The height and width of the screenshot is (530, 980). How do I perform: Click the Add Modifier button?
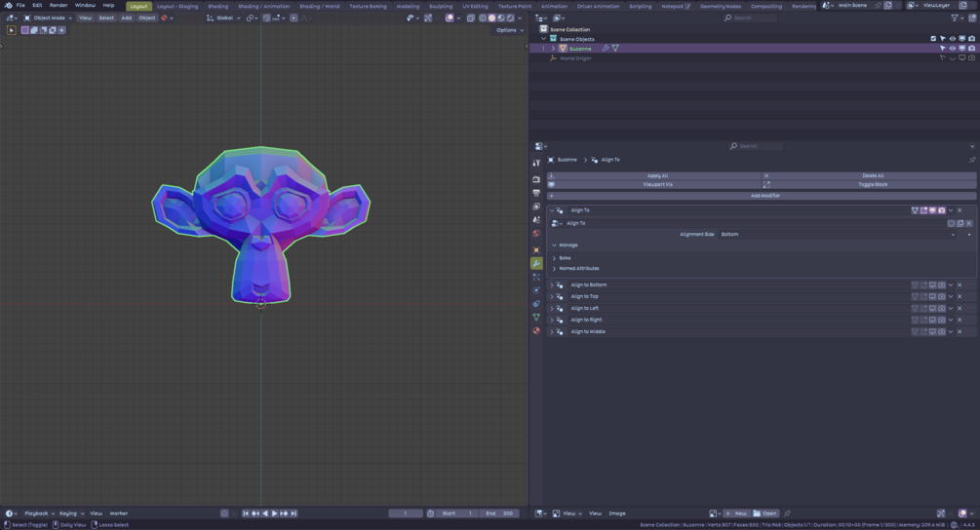tap(762, 196)
